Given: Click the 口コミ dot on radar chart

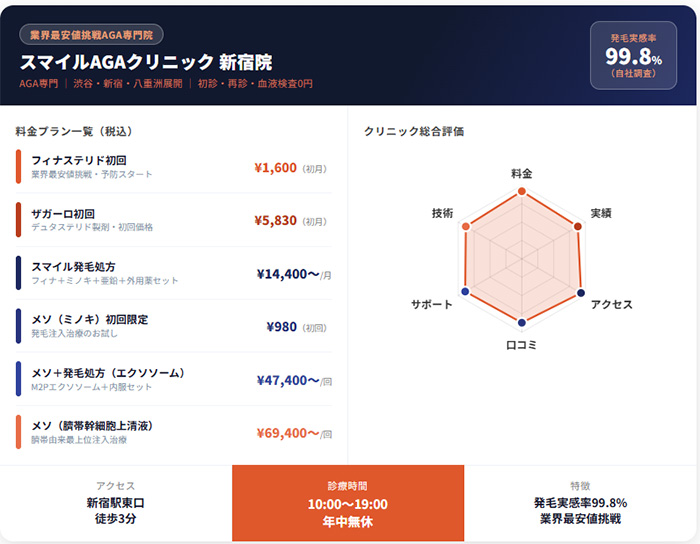Looking at the screenshot, I should [x=522, y=322].
